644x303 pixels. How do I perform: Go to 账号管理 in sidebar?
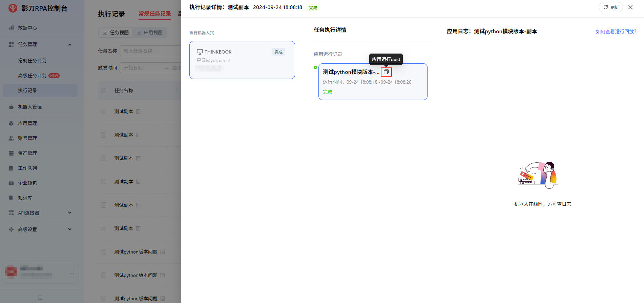(27, 138)
